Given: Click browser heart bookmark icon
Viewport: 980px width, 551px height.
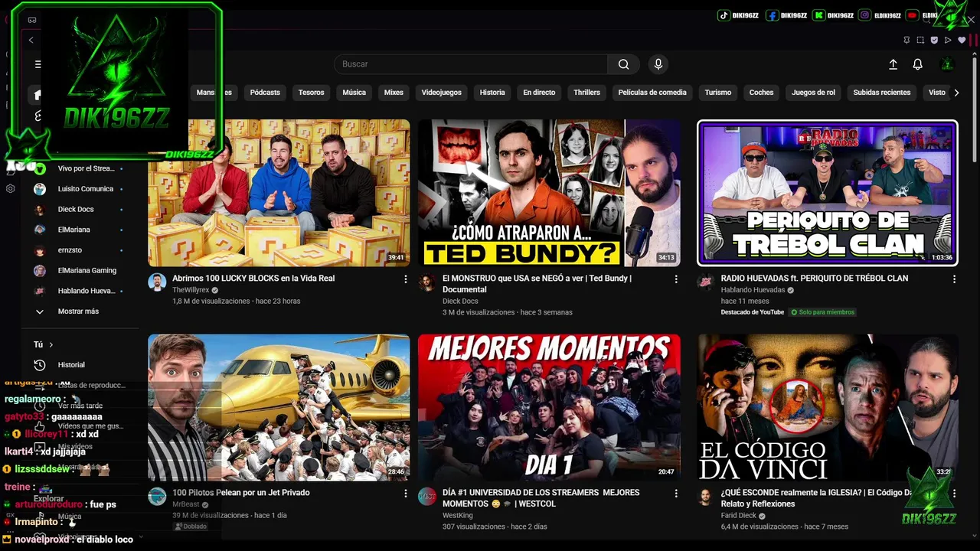Looking at the screenshot, I should 962,40.
